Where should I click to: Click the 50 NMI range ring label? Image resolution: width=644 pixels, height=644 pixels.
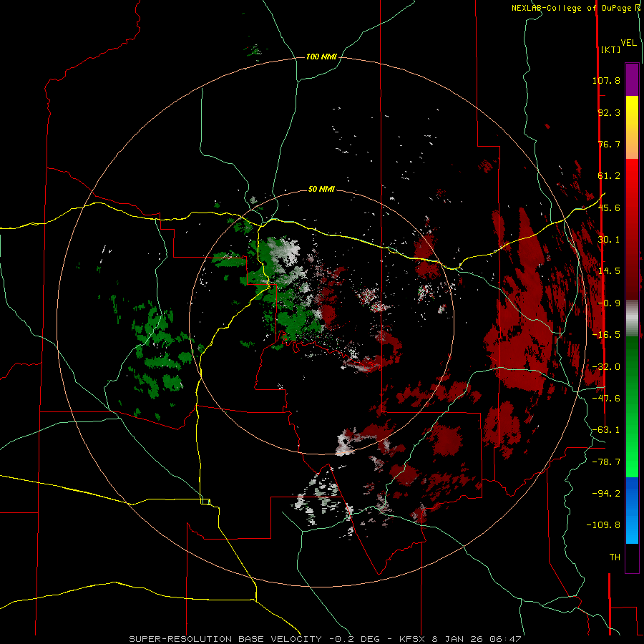pos(321,190)
